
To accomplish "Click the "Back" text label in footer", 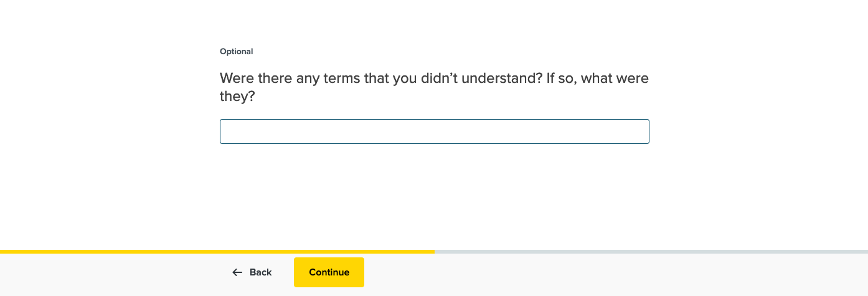I will (261, 272).
